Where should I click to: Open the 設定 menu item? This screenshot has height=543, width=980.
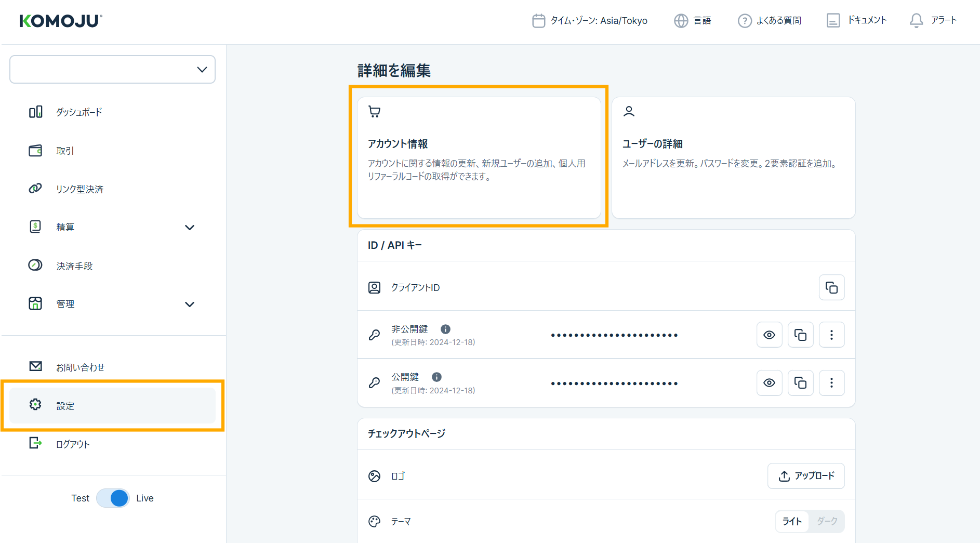click(x=66, y=405)
